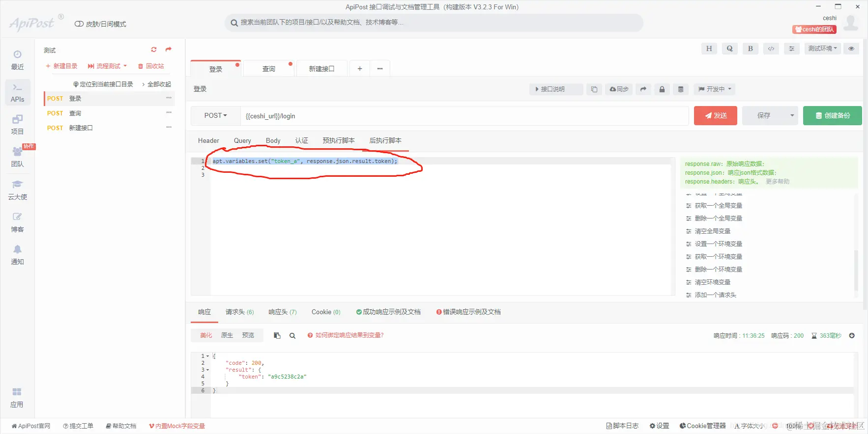Switch to the 查询 tab
The image size is (868, 434).
coord(269,69)
